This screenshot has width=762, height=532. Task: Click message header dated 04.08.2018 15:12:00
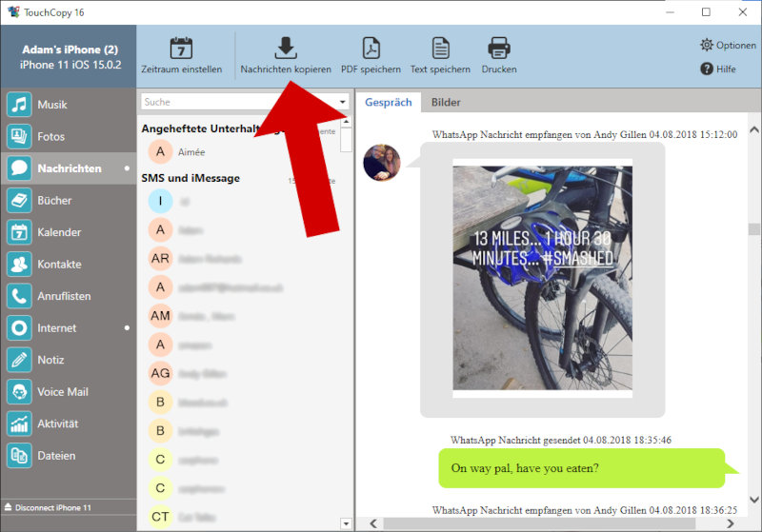585,134
